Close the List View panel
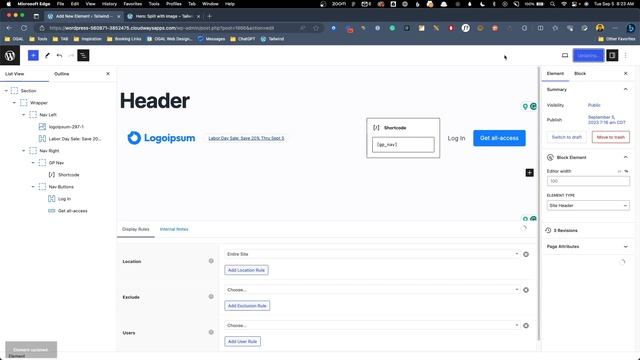Viewport: 640px width, 360px height. click(x=108, y=74)
